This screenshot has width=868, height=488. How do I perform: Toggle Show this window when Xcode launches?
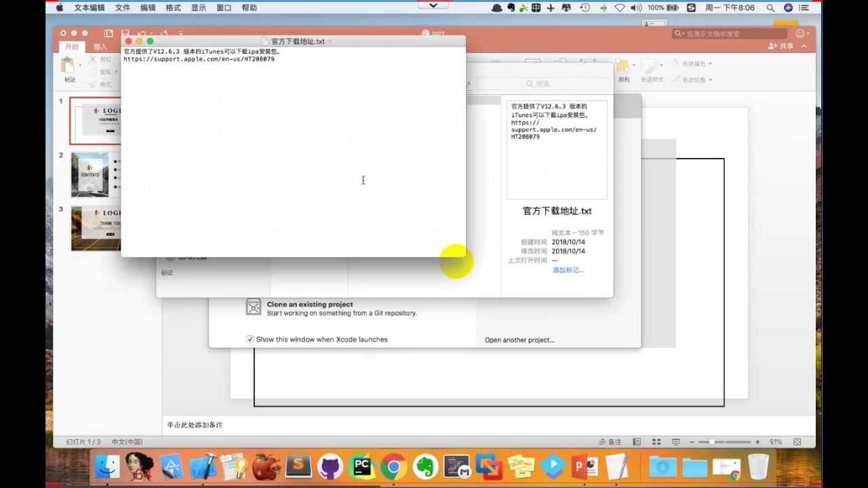pos(250,339)
